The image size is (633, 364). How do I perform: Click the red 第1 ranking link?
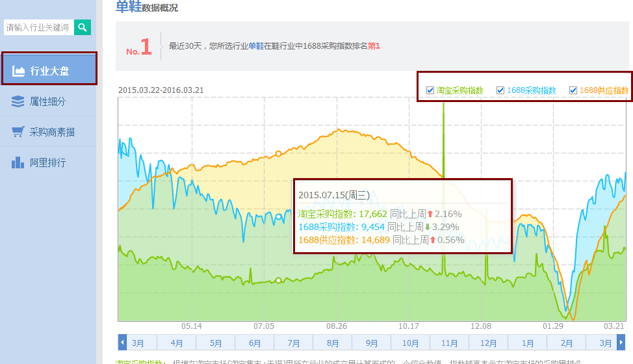coord(374,46)
